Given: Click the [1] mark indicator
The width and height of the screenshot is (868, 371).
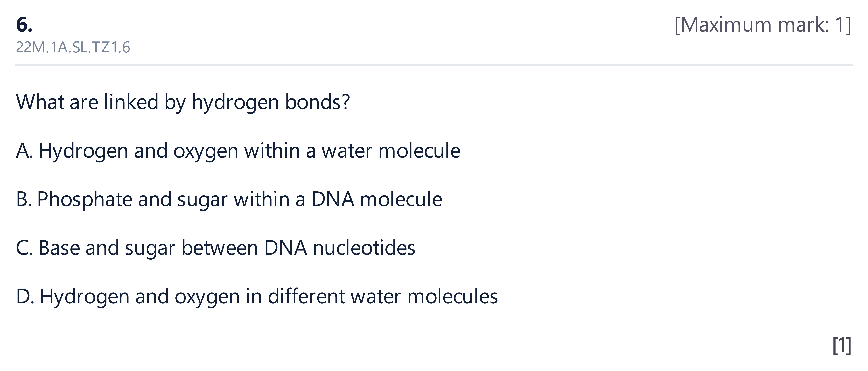Looking at the screenshot, I should [842, 345].
